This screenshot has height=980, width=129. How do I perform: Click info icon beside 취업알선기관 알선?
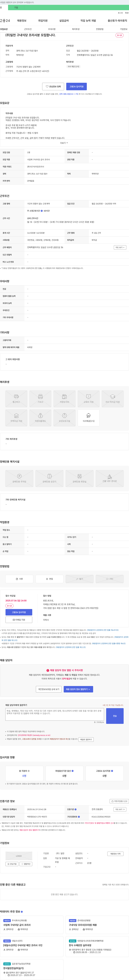pyautogui.click(x=73, y=771)
